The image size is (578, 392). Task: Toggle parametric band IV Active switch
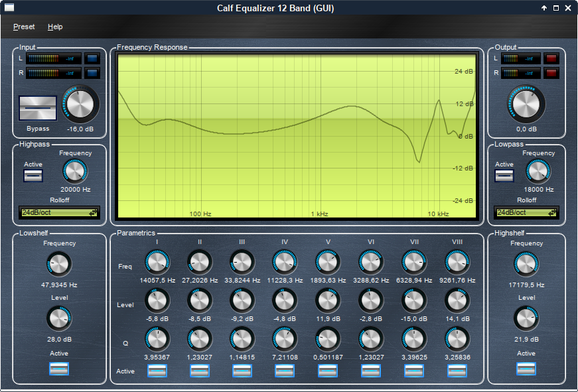tap(285, 371)
